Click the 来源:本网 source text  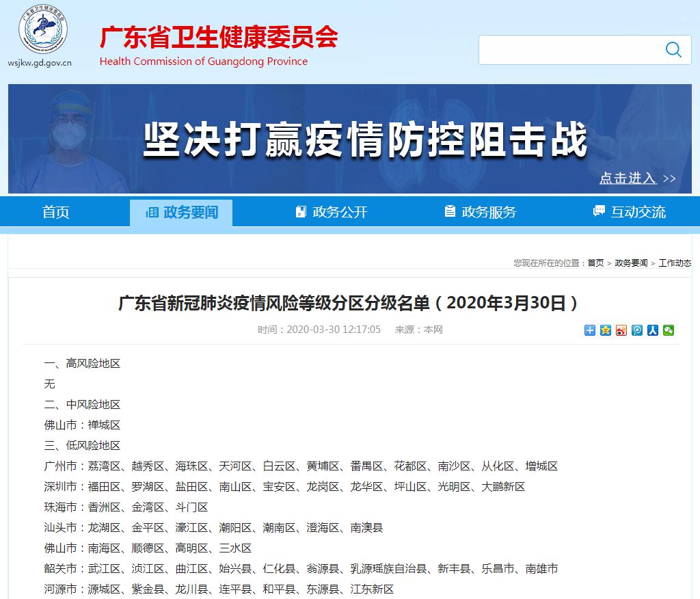[419, 330]
